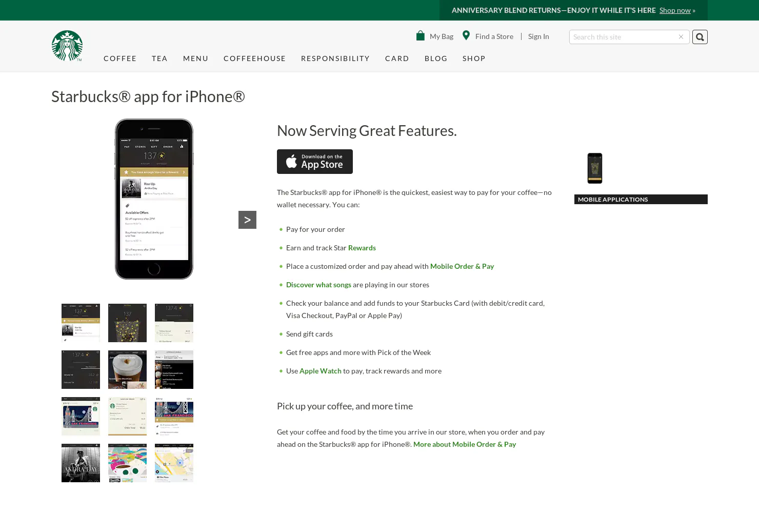
Task: Open My Bag shopping bag icon
Action: (x=421, y=35)
